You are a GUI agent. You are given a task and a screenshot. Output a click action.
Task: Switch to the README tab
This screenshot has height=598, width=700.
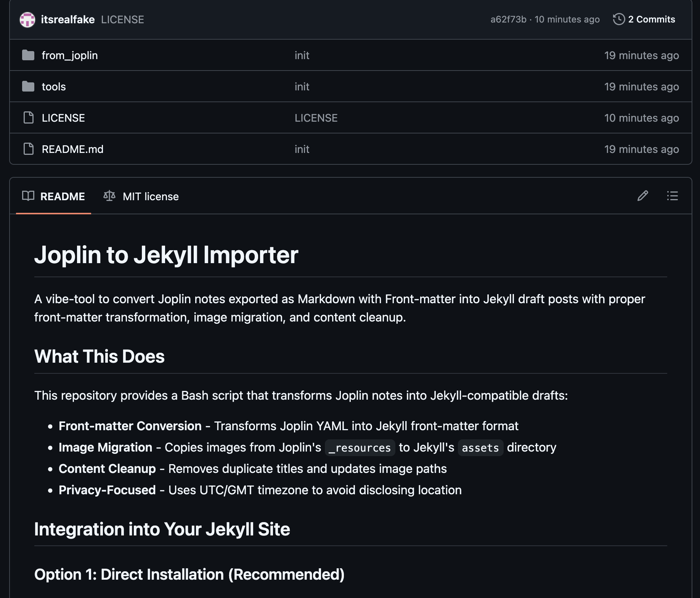pyautogui.click(x=63, y=196)
